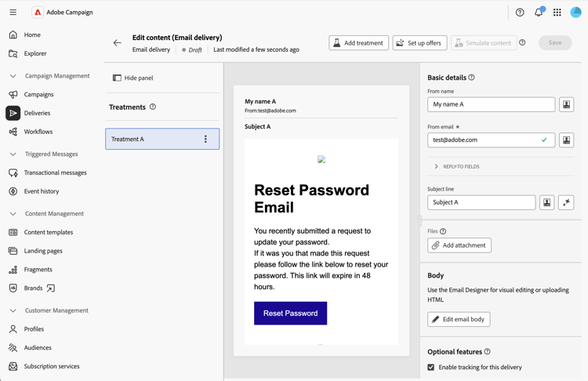The width and height of the screenshot is (588, 381).
Task: Click the Edit email body button
Action: point(459,319)
